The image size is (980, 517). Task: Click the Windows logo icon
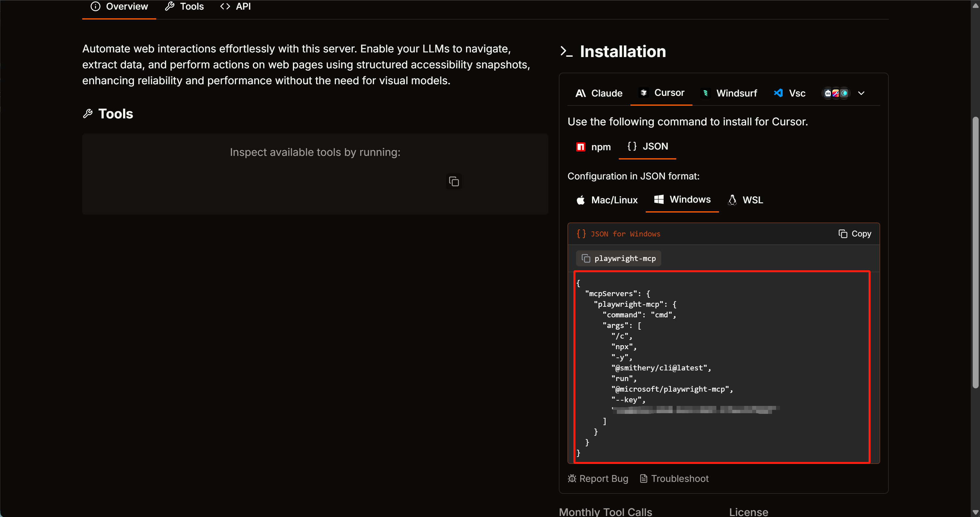[659, 199]
